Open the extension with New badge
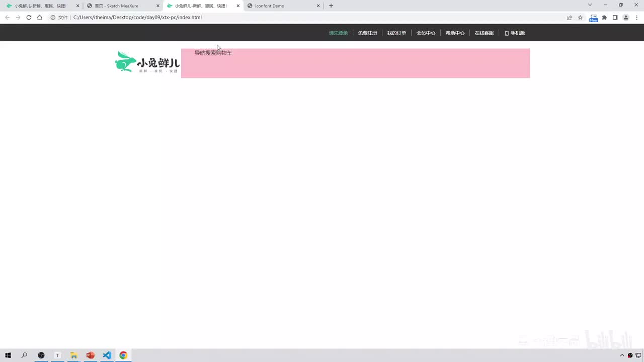 [594, 18]
